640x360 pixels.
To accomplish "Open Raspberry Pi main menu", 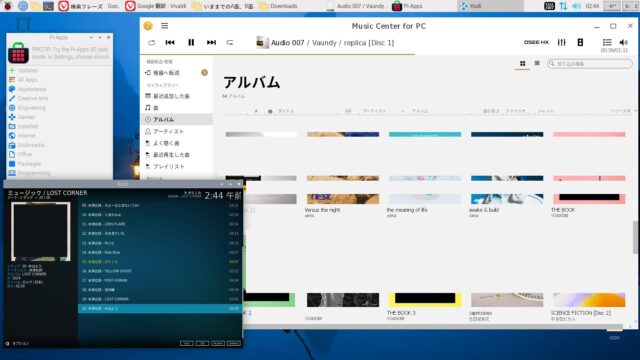I will click(8, 6).
